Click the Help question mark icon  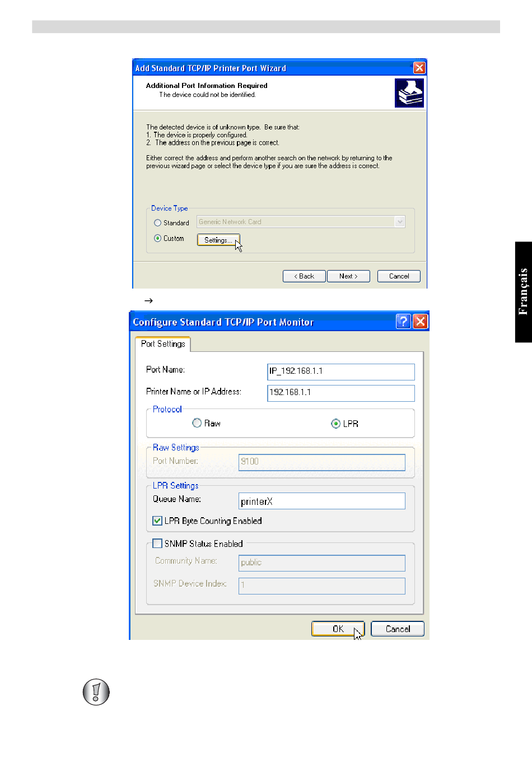coord(403,321)
